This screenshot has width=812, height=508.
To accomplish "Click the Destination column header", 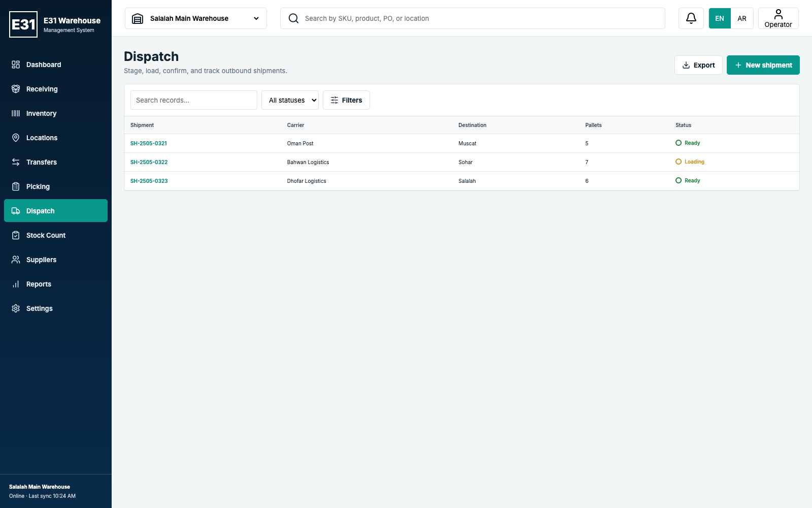I will point(472,125).
